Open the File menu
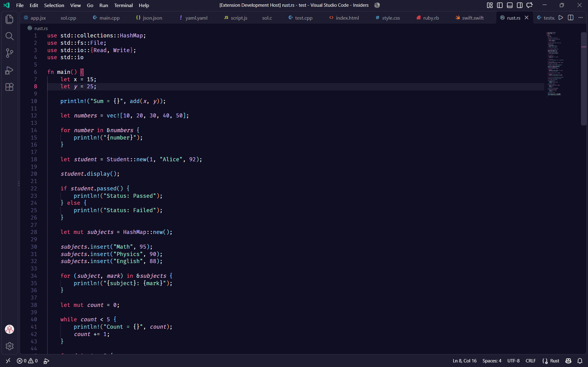Screen dimensions: 588x367 coord(20,5)
